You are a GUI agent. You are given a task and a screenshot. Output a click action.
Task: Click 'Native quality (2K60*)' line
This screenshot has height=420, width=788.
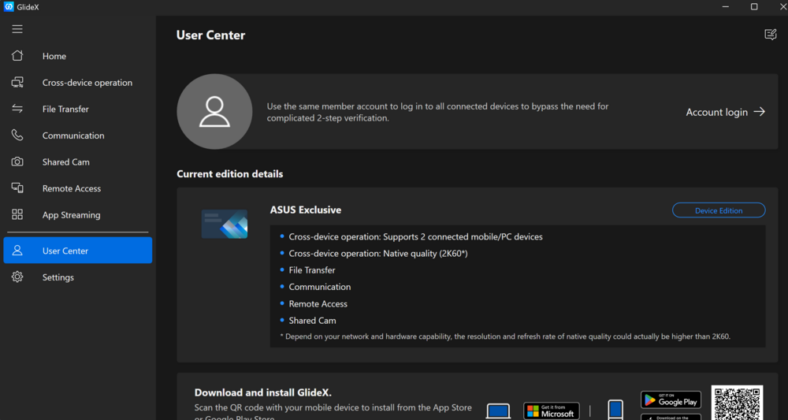(378, 254)
